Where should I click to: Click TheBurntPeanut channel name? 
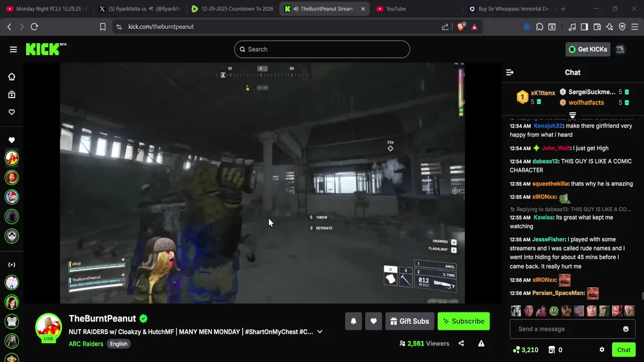(x=103, y=318)
